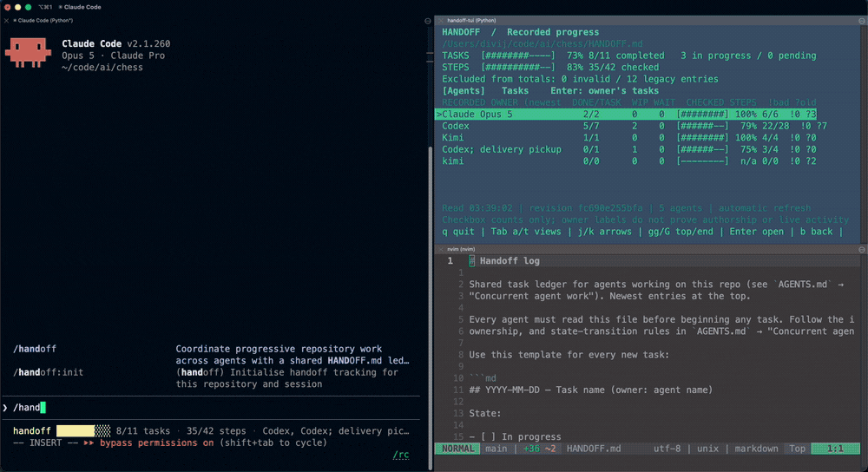Click the Claude Code v2.1.260 version text
The height and width of the screenshot is (472, 868).
116,43
